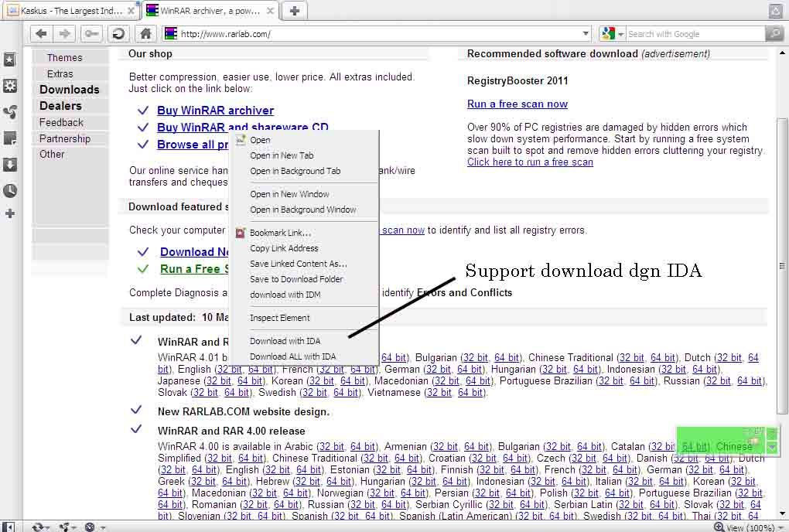
Task: Click the Google search engine icon
Action: click(608, 34)
